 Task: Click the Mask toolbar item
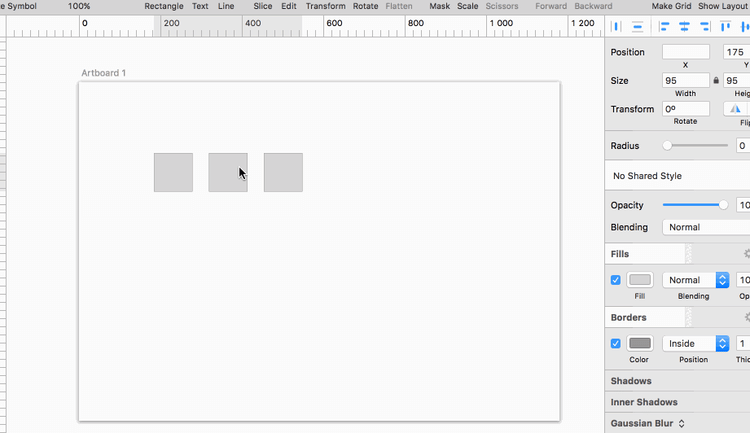(439, 6)
